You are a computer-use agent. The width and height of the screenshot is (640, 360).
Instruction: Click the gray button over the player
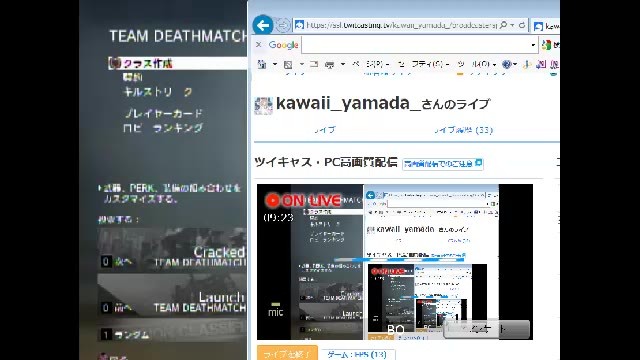click(x=487, y=329)
